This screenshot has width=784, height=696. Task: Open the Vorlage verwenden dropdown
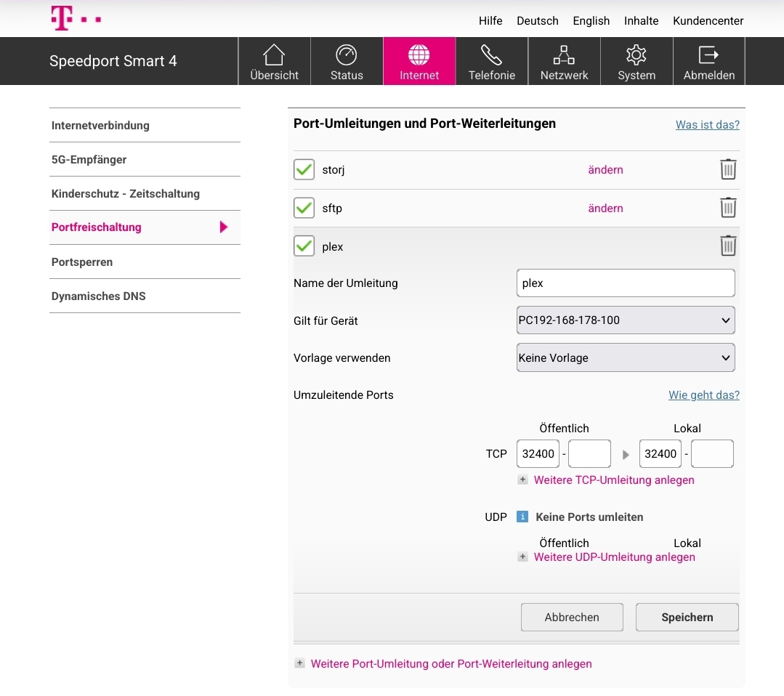click(626, 357)
